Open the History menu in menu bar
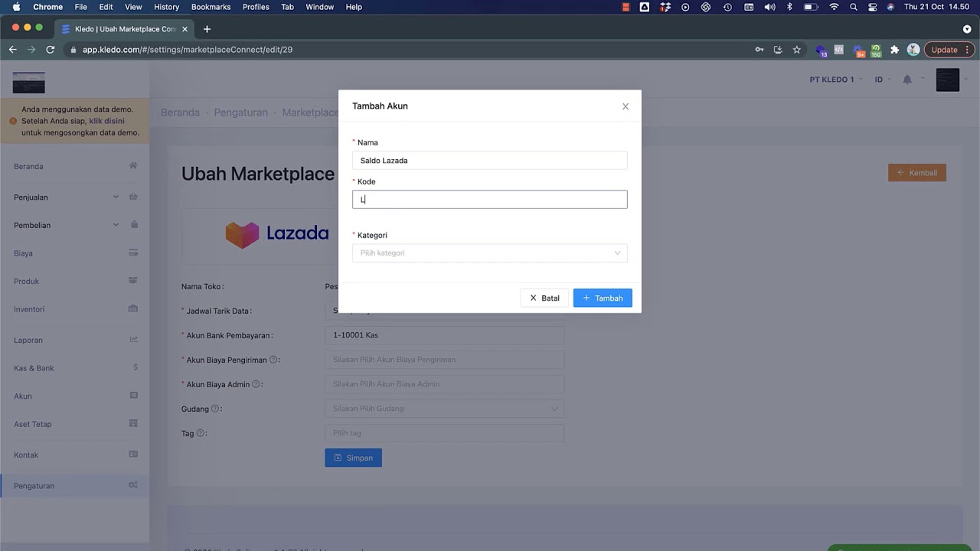This screenshot has height=551, width=980. (166, 7)
